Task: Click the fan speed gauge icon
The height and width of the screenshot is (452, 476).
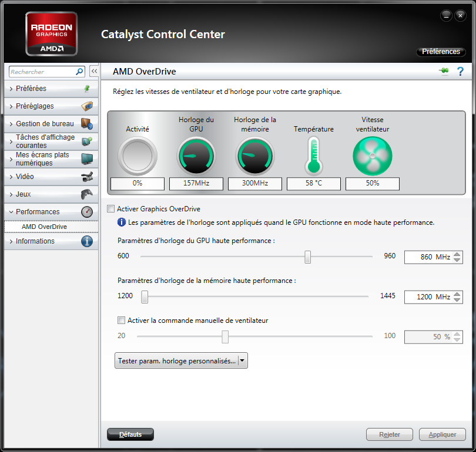Action: click(372, 156)
